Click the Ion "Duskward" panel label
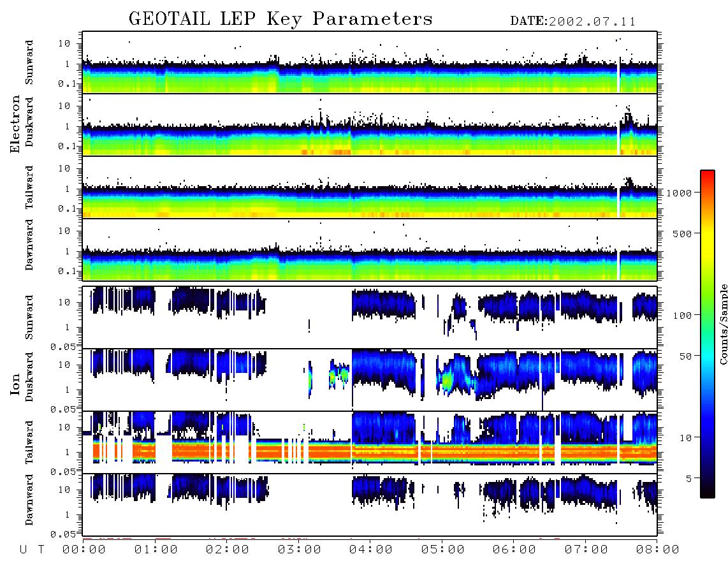728x561 pixels. coord(29,377)
